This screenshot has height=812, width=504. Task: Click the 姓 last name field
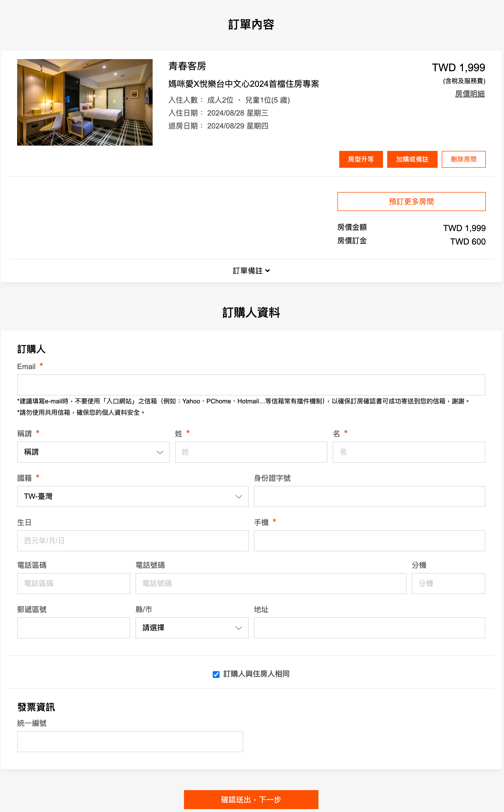tap(251, 452)
